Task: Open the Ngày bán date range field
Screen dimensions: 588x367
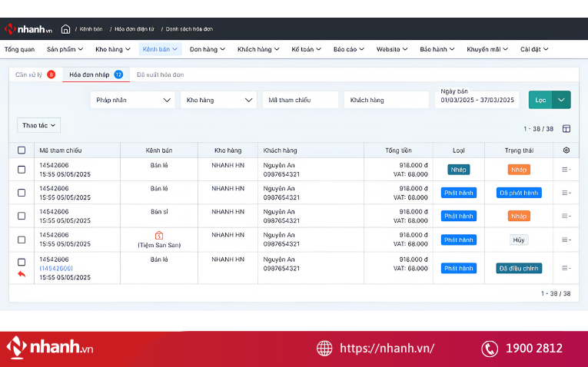Action: [x=477, y=100]
